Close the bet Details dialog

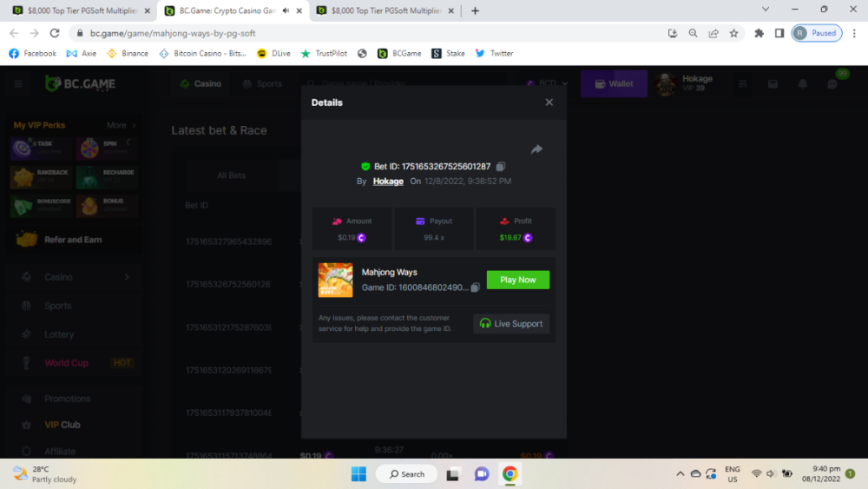tap(549, 102)
